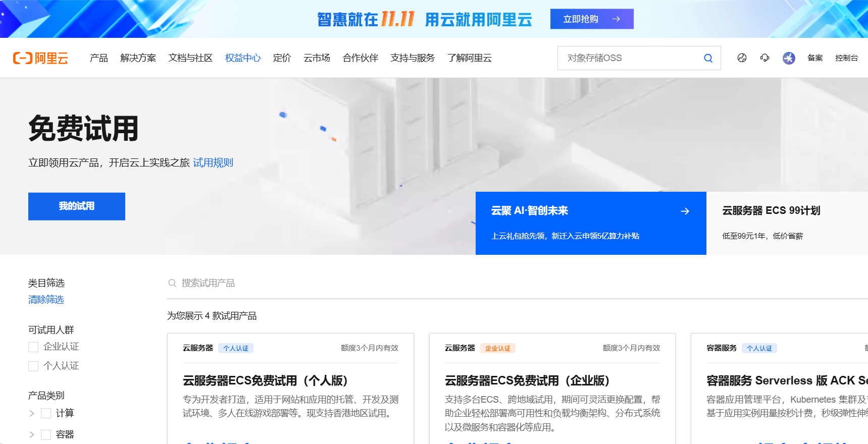This screenshot has width=868, height=444.
Task: Click the arrow on 云聚 AI·智创未来 card
Action: click(x=685, y=211)
